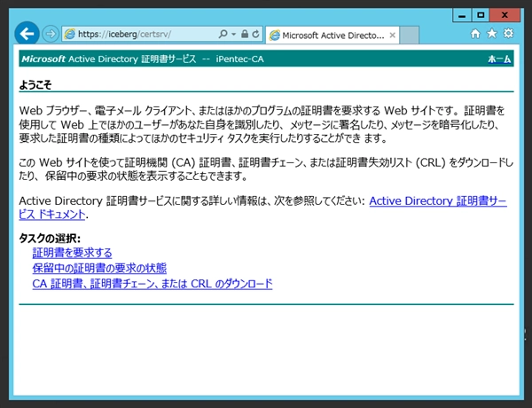This screenshot has width=532, height=408.
Task: Click the タスクの選択: label
Action: tap(50, 239)
